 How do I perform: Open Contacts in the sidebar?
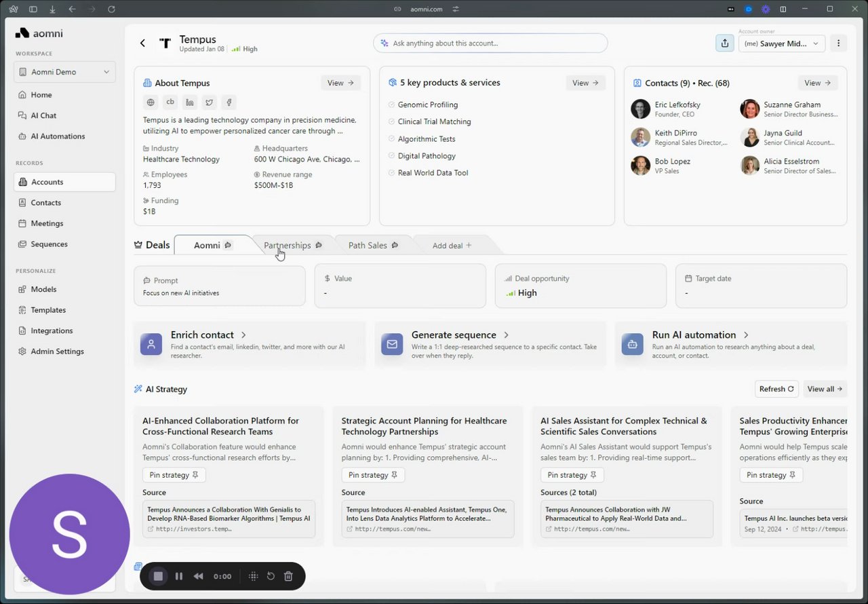coord(64,203)
